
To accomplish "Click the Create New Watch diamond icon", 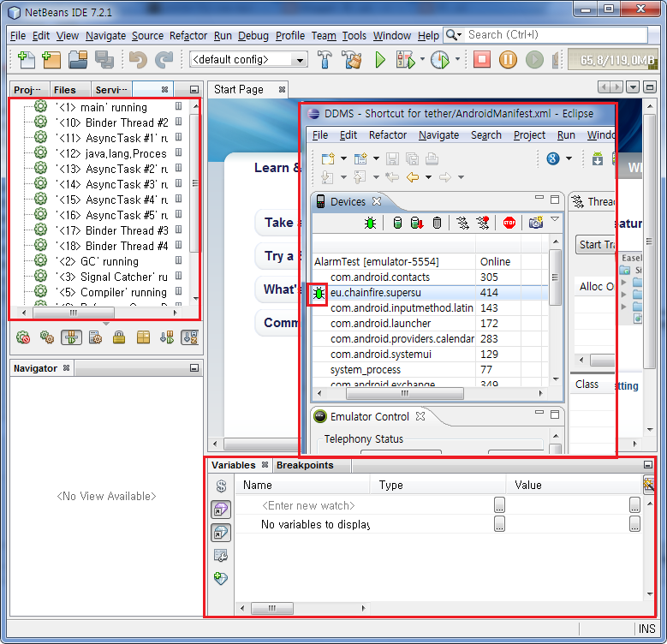I will (x=221, y=579).
